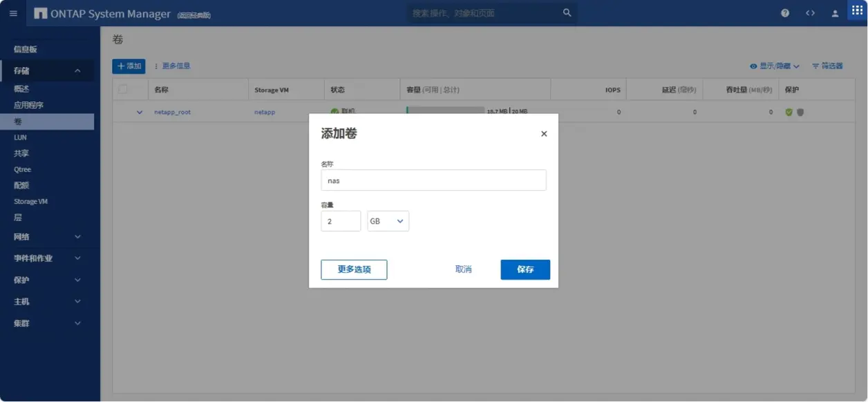This screenshot has height=402, width=868.
Task: Open the applications grid icon
Action: [x=857, y=12]
